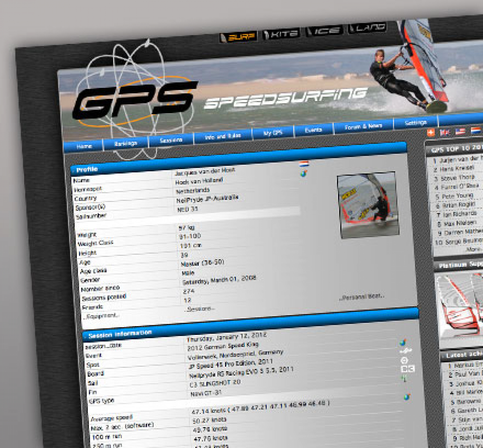Open the My GPS tab

click(x=273, y=133)
